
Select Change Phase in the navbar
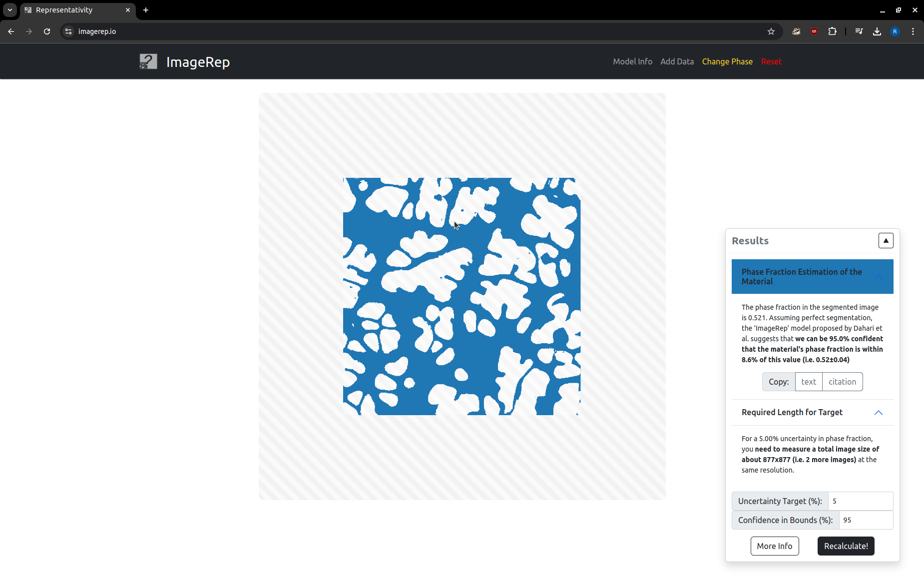pyautogui.click(x=727, y=61)
